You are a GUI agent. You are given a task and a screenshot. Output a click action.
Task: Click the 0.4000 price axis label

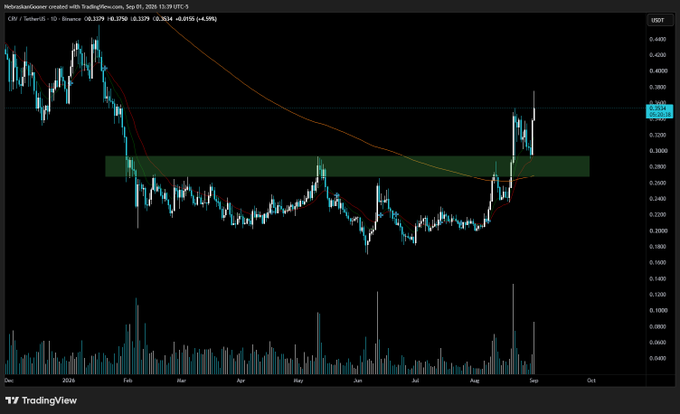coord(657,71)
